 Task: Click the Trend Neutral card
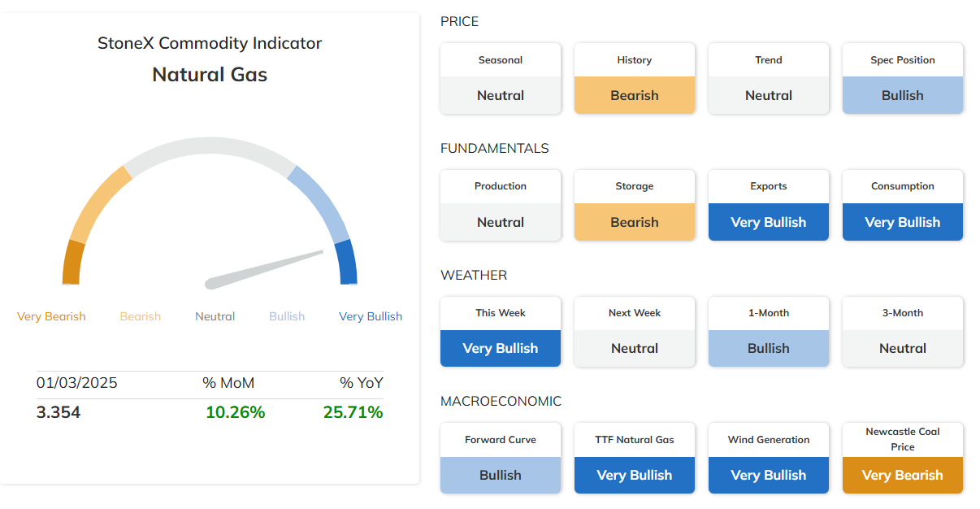pyautogui.click(x=769, y=78)
